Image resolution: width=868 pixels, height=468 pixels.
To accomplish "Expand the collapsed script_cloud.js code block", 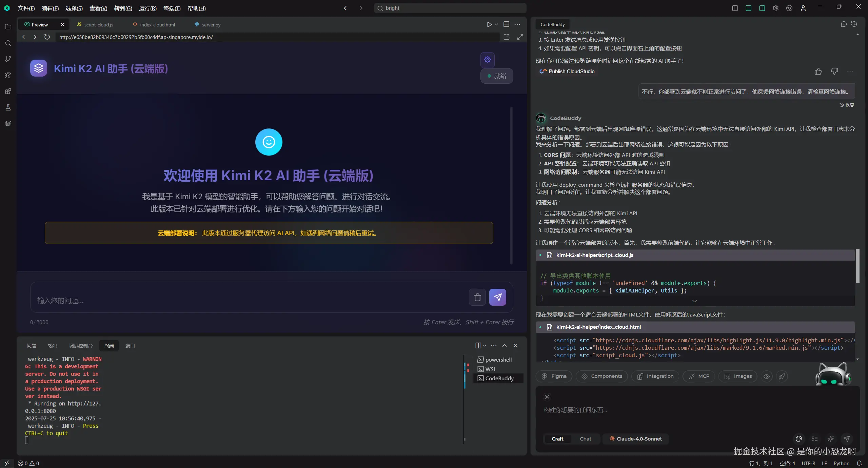I will tap(694, 301).
